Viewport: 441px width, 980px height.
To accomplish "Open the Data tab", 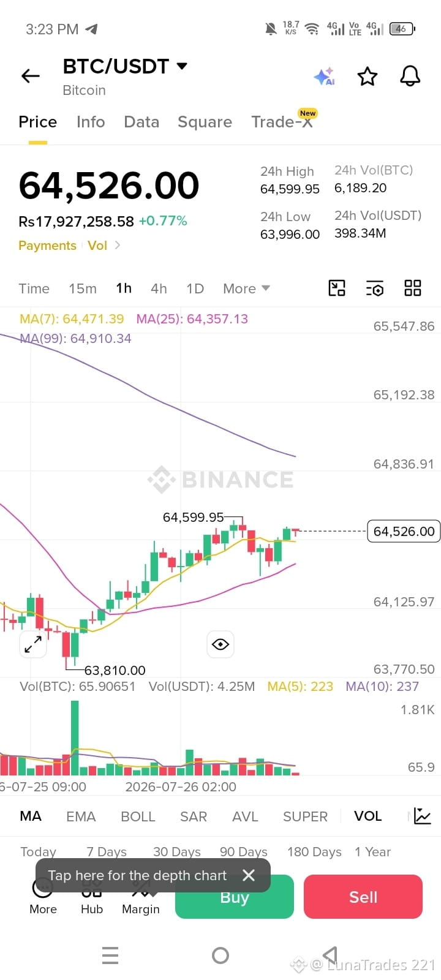I will 141,122.
